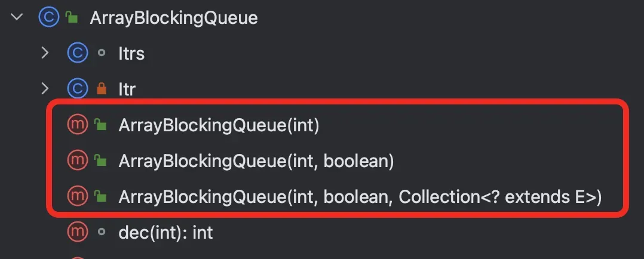Expand the Itr inner class
The height and width of the screenshot is (259, 644).
[x=45, y=90]
